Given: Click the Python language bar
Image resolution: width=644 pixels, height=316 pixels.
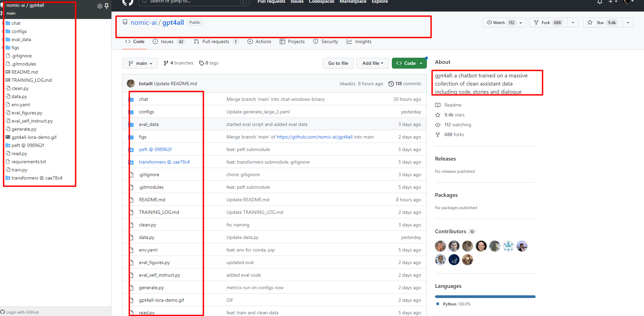Looking at the screenshot, I should [x=485, y=297].
